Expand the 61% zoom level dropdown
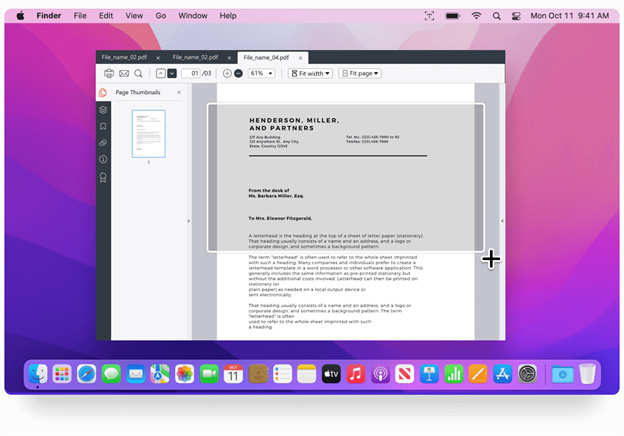 click(x=262, y=74)
